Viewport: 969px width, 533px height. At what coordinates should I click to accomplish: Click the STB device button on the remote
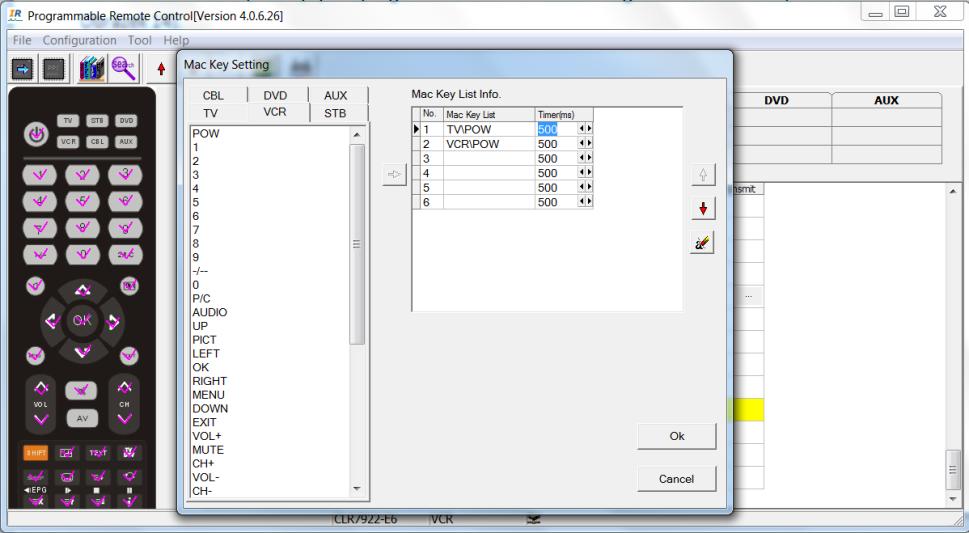97,121
